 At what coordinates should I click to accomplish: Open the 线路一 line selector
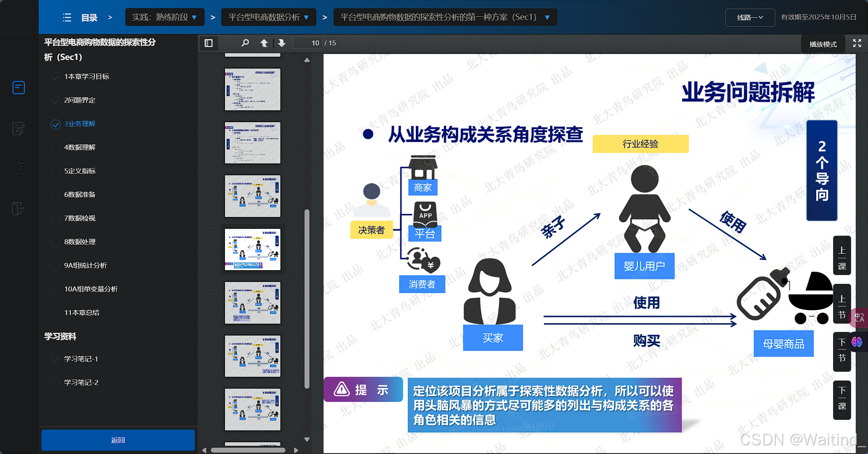750,18
